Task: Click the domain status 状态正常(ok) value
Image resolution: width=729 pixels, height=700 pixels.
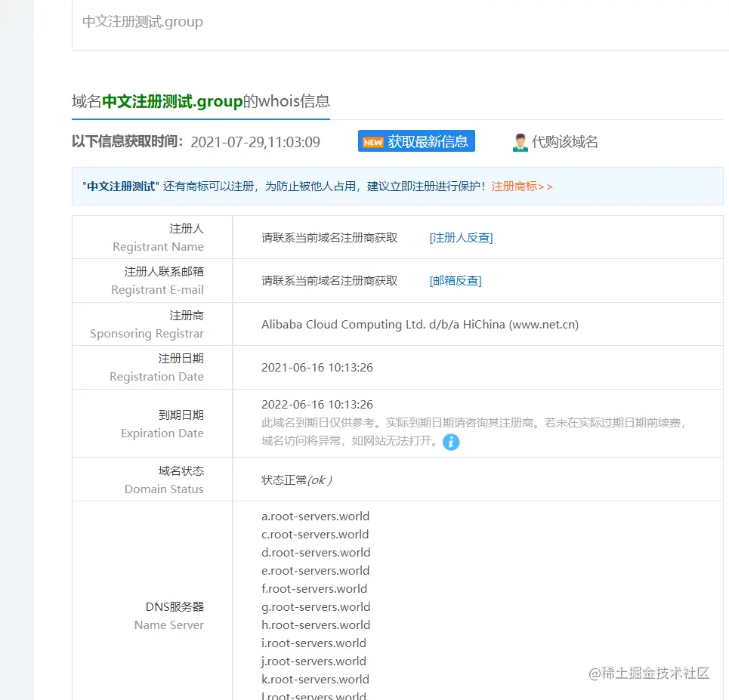Action: [x=297, y=480]
